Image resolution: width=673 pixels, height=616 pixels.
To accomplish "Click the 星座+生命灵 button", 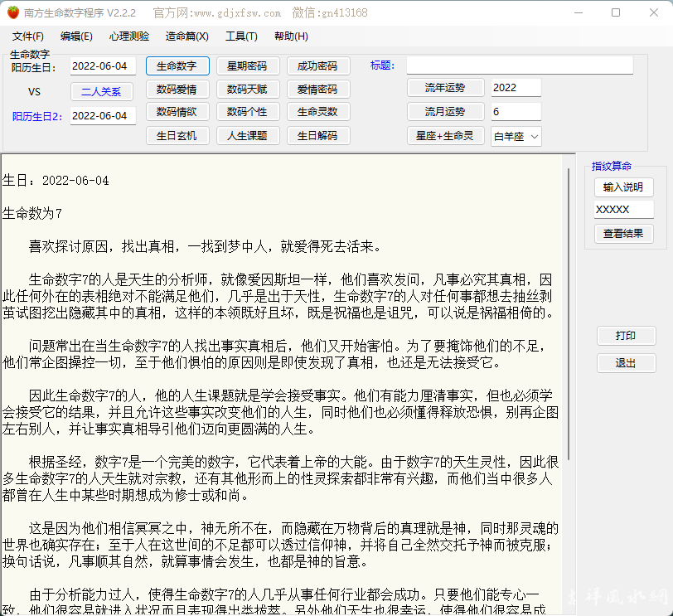I will click(445, 136).
